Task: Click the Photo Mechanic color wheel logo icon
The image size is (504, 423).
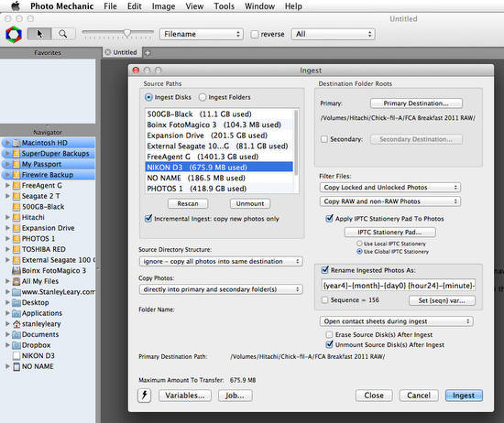Action: (14, 34)
